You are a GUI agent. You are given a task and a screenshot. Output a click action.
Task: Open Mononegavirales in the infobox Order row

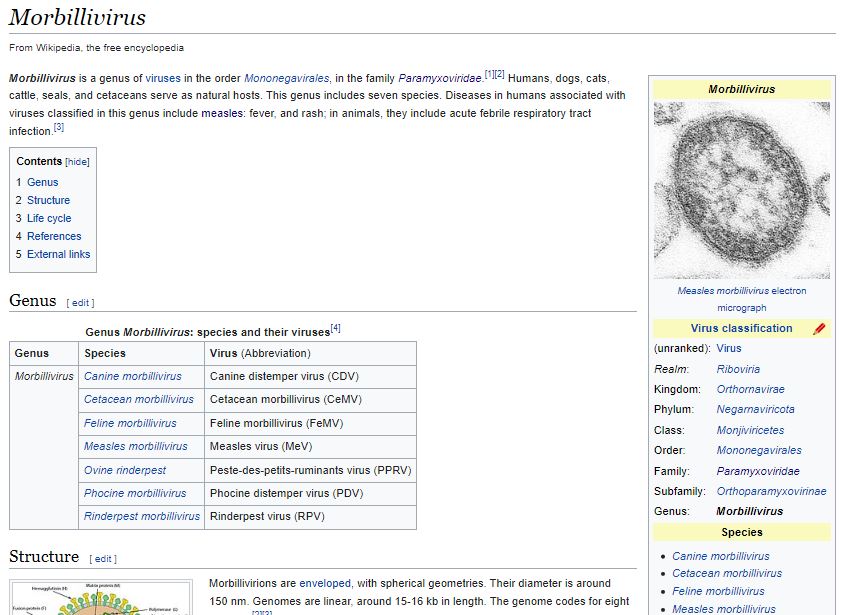tap(759, 451)
